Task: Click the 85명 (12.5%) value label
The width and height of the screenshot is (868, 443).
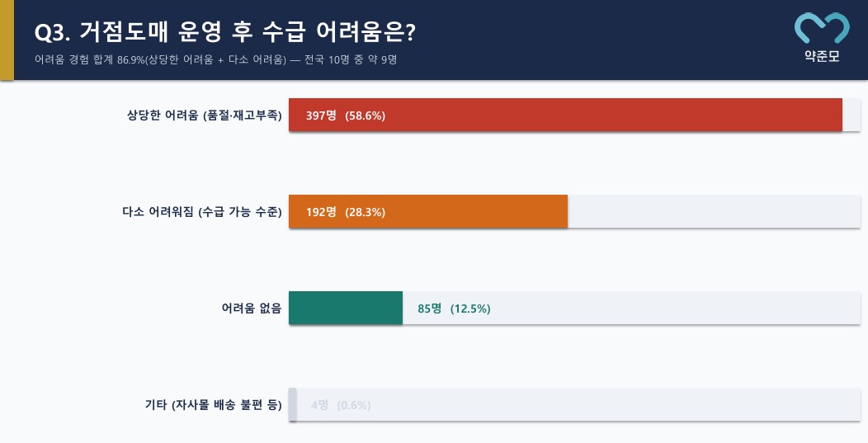Action: 454,309
